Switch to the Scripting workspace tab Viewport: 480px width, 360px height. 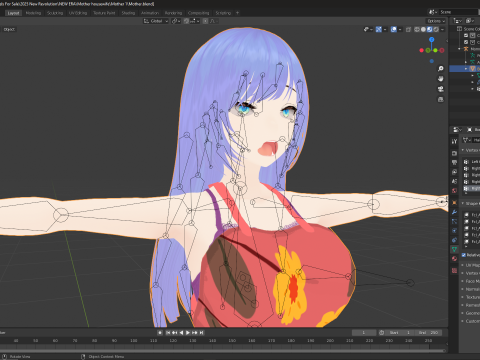tap(223, 13)
